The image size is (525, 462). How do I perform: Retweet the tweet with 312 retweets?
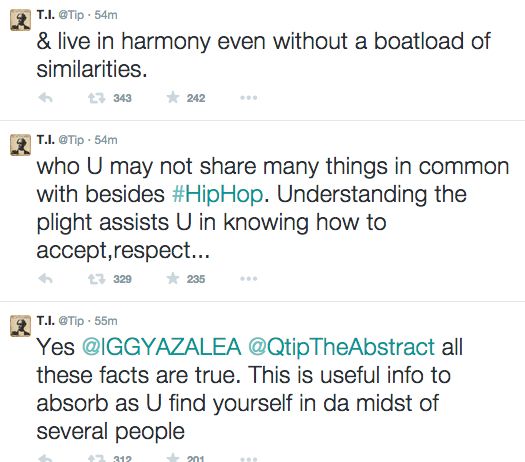click(x=97, y=458)
